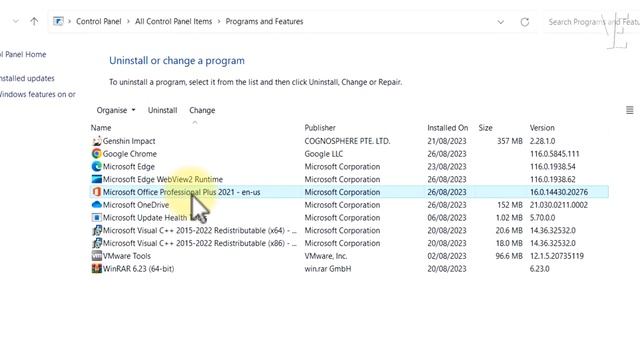Click the Microsoft Office Professional Plus icon
This screenshot has width=640, height=360.
pyautogui.click(x=97, y=192)
